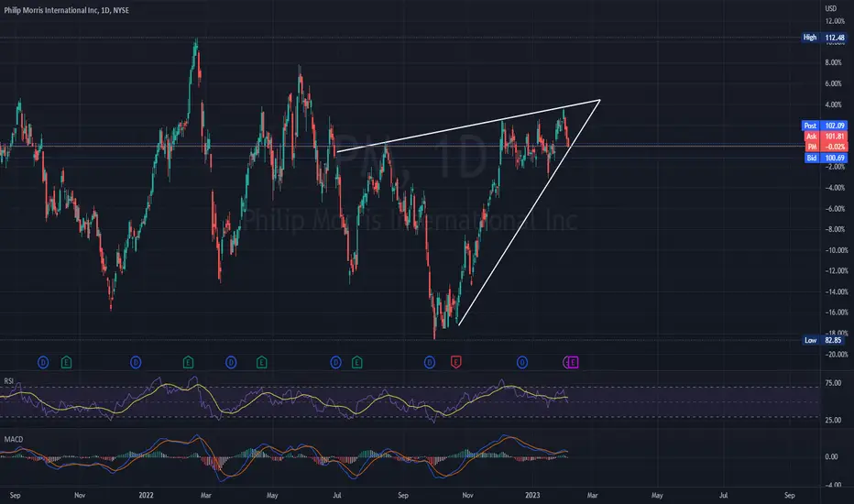
Task: Click the dividend marker just before 2022
Action: coord(136,362)
